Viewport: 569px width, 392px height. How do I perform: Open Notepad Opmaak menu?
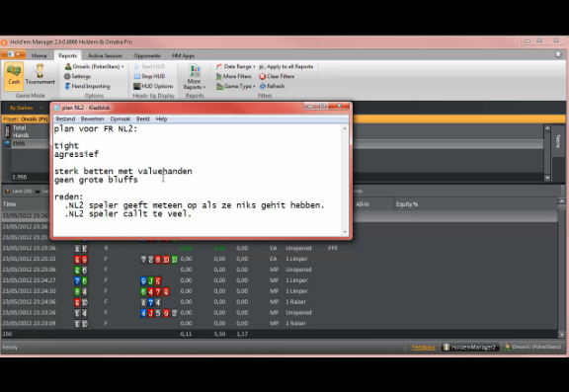click(x=121, y=118)
